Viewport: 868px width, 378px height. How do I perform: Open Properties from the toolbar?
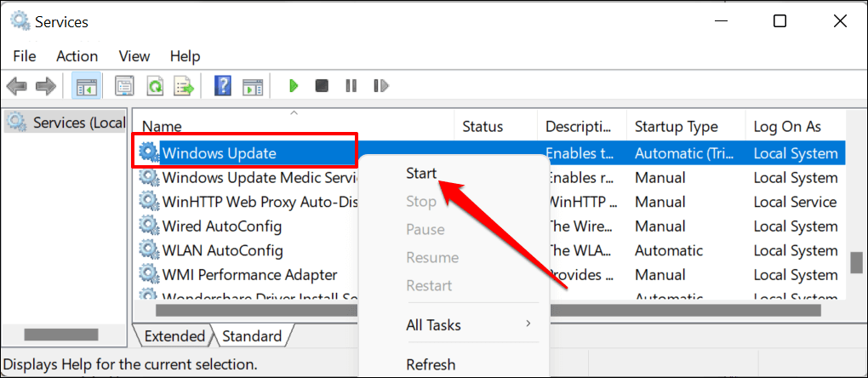124,86
